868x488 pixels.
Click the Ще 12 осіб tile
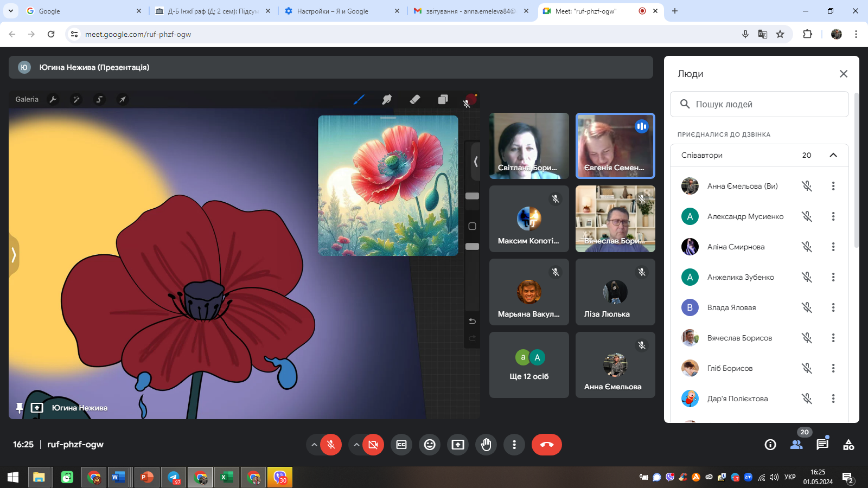click(x=529, y=365)
